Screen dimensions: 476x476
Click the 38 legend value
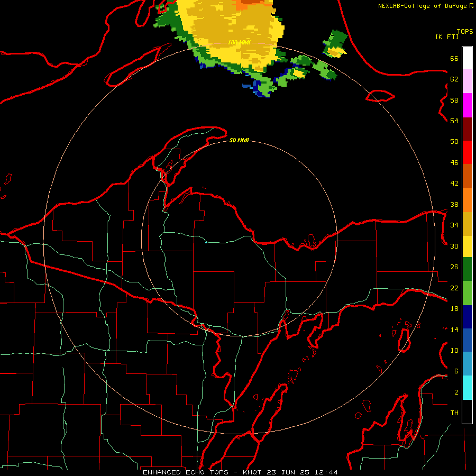pos(454,204)
